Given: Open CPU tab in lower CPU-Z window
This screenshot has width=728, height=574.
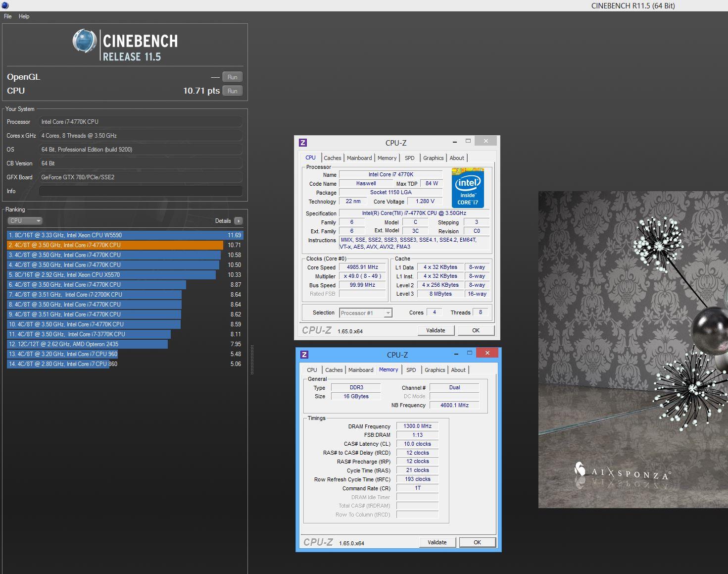Looking at the screenshot, I should click(x=312, y=370).
